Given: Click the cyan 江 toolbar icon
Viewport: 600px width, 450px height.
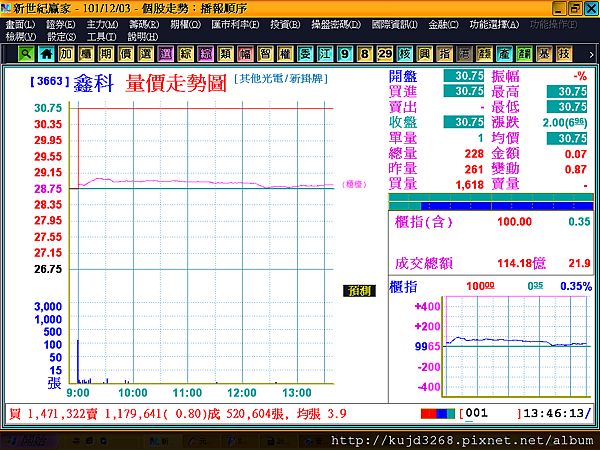Looking at the screenshot, I should pos(325,54).
